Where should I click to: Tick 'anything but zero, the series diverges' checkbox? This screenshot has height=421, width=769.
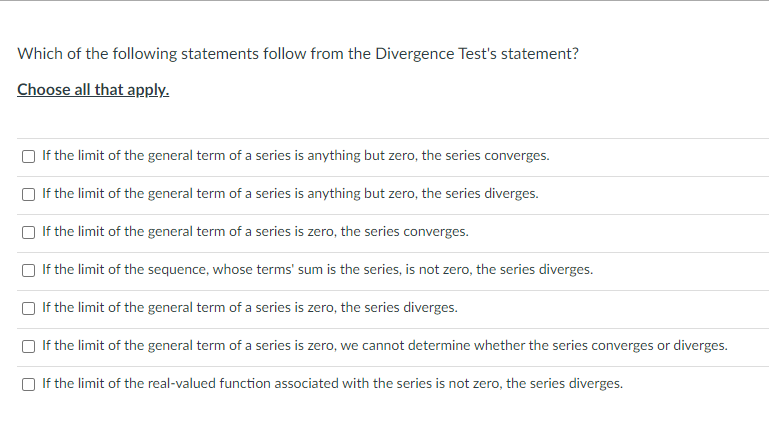(x=28, y=194)
